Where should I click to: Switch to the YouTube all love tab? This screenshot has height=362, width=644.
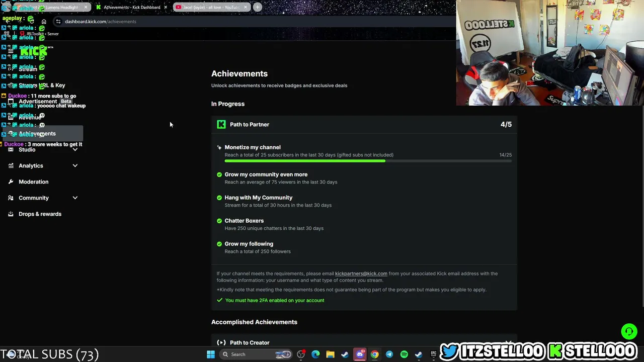(x=211, y=7)
